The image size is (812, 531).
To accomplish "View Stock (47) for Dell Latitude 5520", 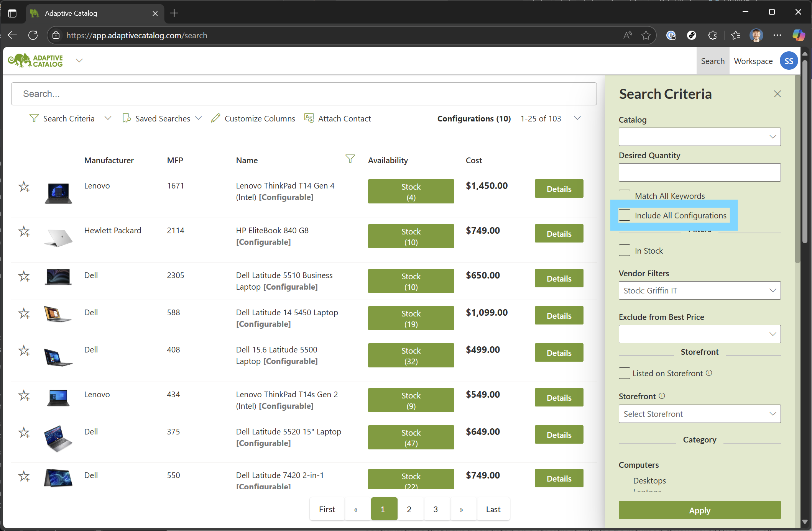I will pos(411,437).
